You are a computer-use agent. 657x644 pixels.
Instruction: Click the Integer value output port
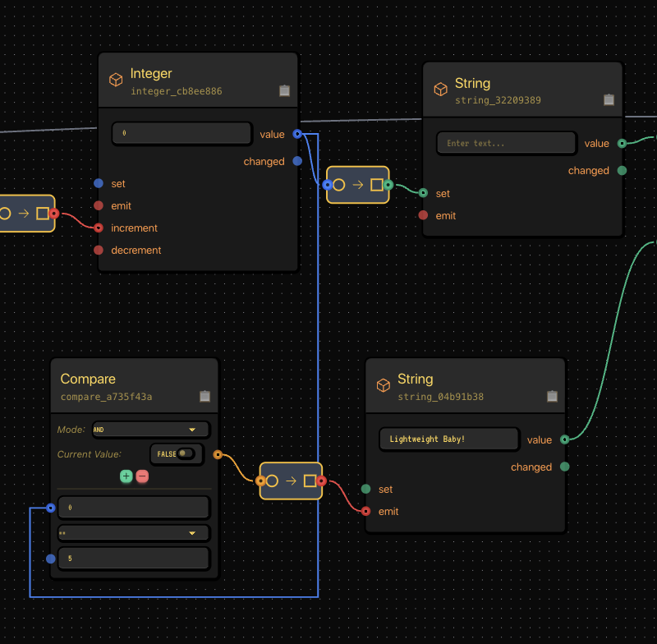tap(296, 134)
